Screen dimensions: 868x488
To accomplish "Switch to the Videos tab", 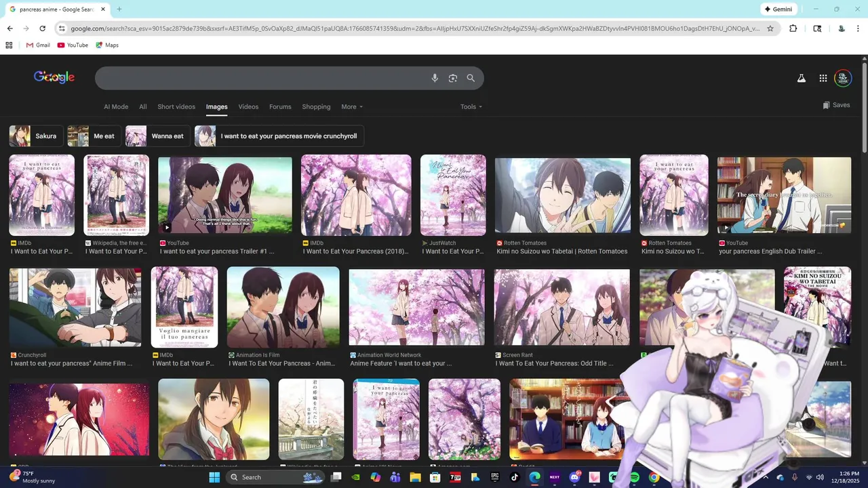I will coord(248,106).
